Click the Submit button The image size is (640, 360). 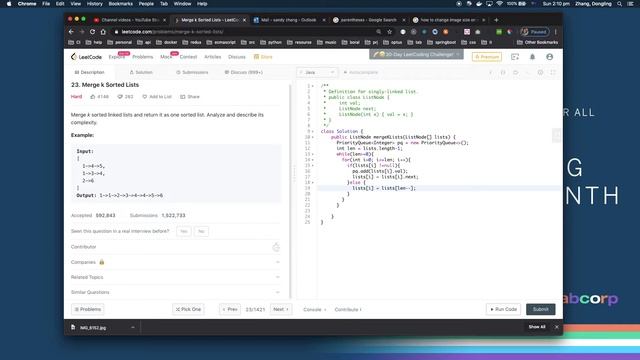(x=540, y=309)
